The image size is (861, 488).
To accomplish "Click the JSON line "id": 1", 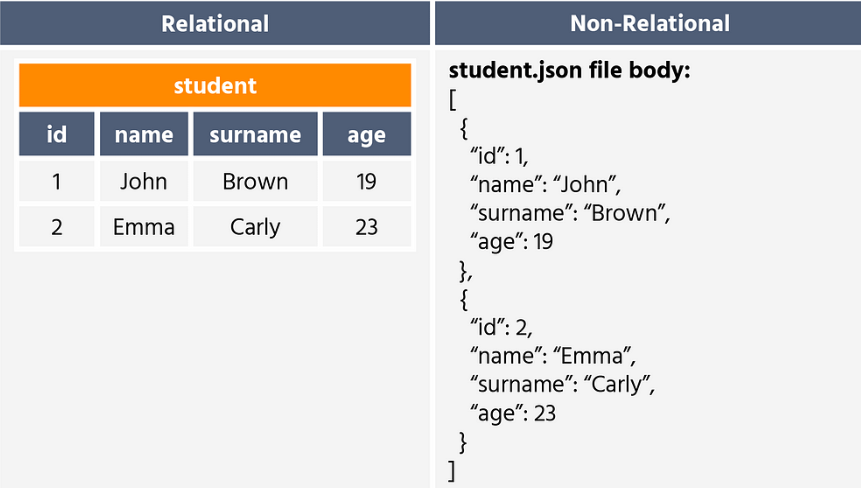I will [499, 156].
